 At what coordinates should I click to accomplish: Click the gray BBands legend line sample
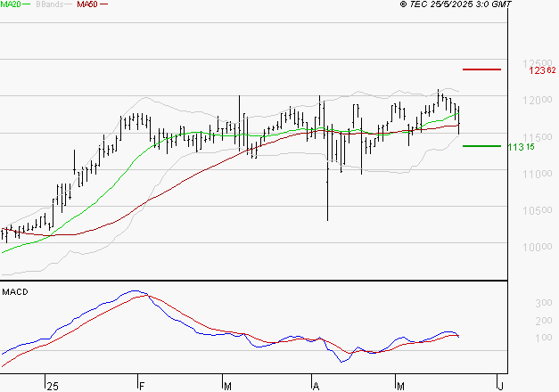point(68,4)
